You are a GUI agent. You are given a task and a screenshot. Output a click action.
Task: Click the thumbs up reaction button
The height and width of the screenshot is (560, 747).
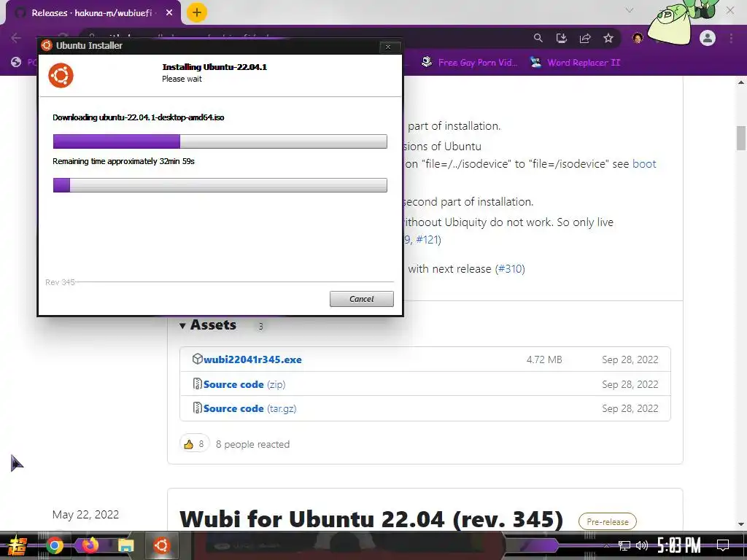[x=194, y=444]
